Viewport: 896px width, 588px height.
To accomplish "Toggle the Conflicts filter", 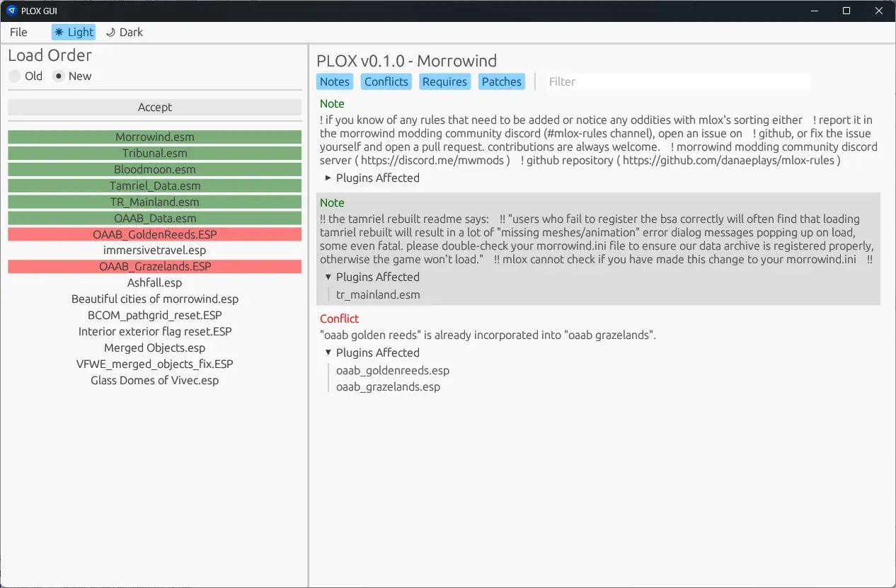I will click(x=386, y=81).
